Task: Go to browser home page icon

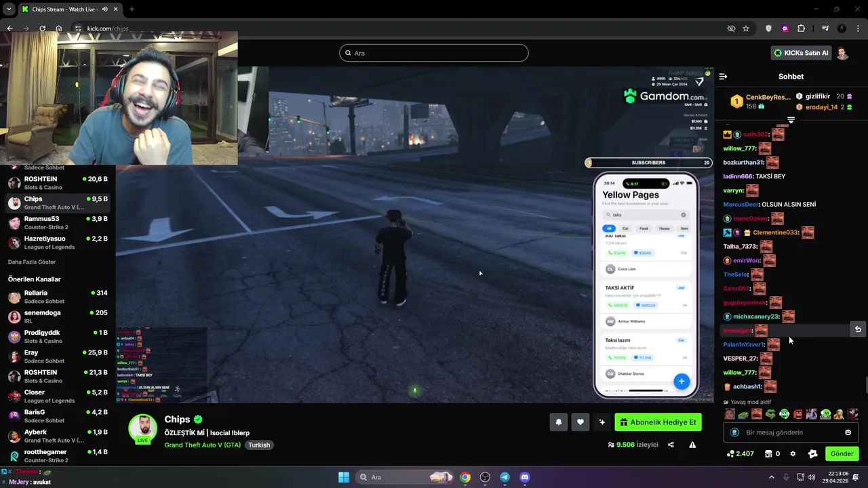Action: point(59,28)
